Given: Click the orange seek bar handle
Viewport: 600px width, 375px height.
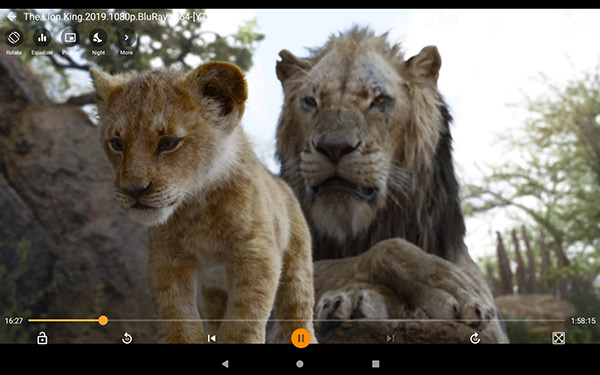Looking at the screenshot, I should [x=103, y=320].
